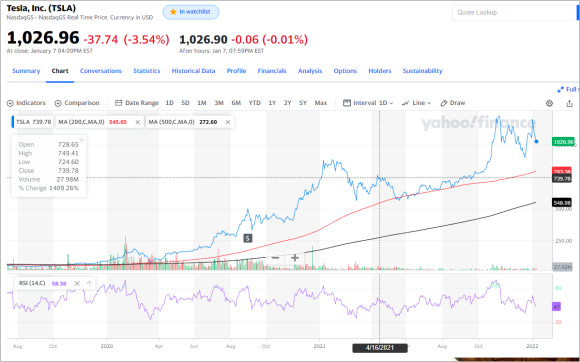Click the Volume 27.98M value
Image resolution: width=580 pixels, height=362 pixels.
pyautogui.click(x=68, y=179)
